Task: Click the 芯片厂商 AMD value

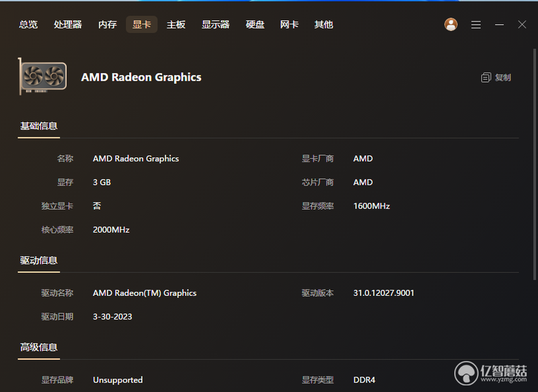Action: (363, 182)
